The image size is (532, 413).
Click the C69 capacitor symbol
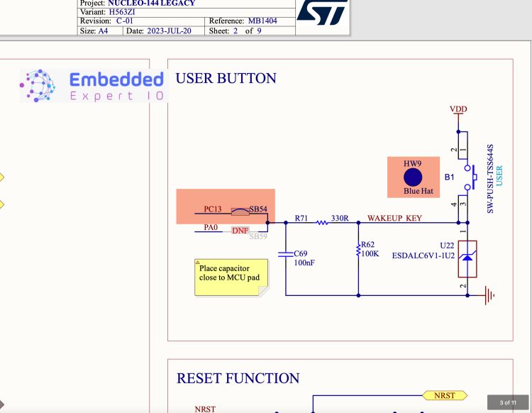click(285, 252)
